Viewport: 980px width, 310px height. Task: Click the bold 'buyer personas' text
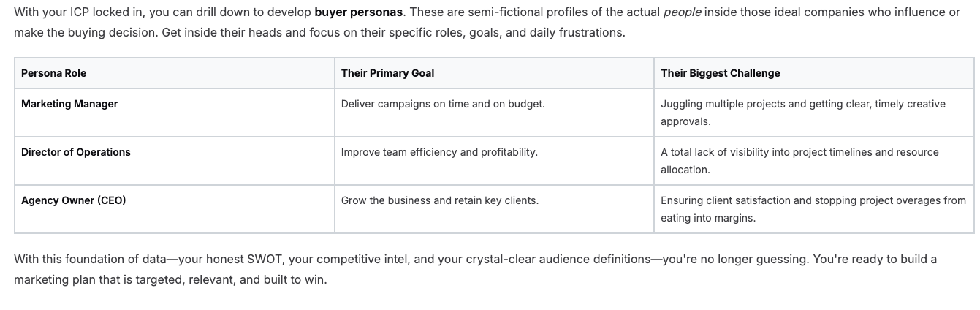coord(358,12)
